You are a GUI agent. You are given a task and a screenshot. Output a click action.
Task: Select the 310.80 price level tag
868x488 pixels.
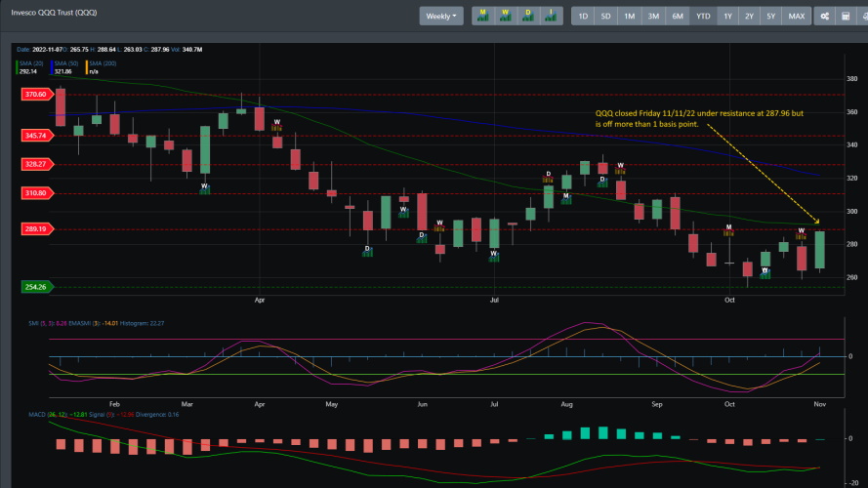[36, 192]
